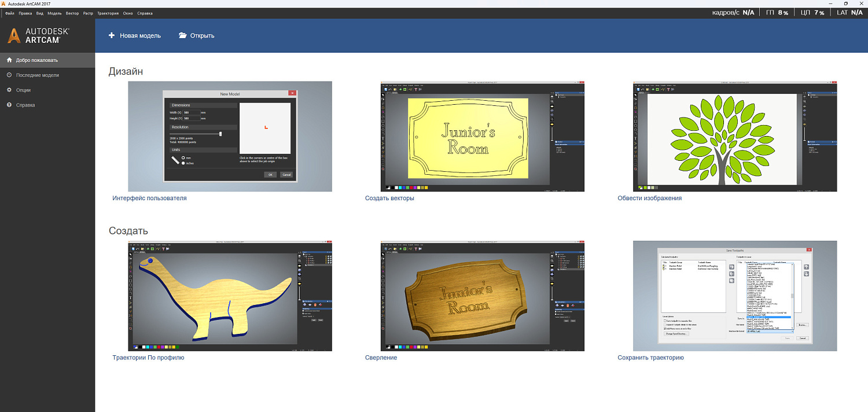Click the plus icon for Новая модель

112,35
